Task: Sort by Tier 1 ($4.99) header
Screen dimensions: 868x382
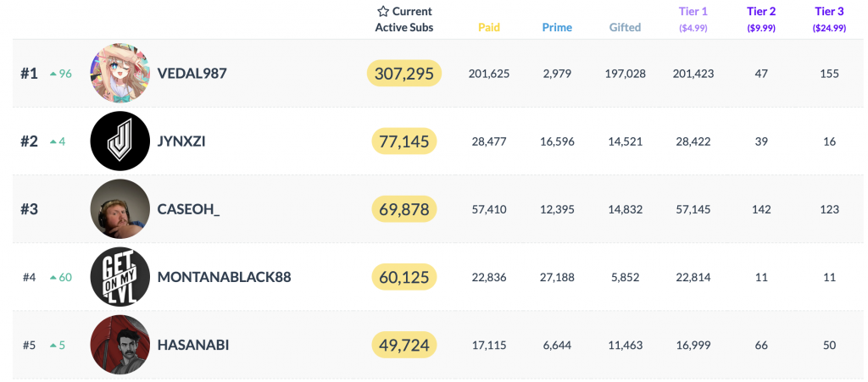Action: pos(693,19)
